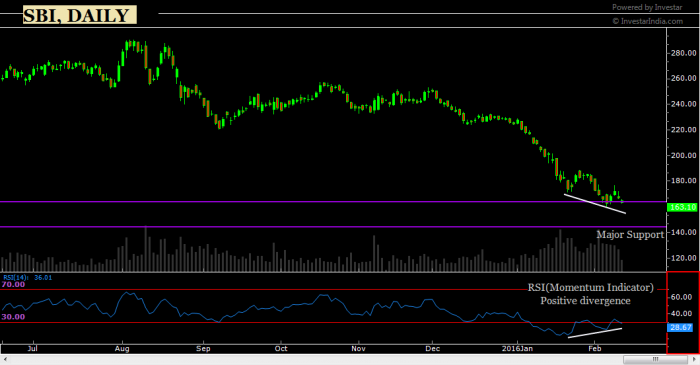Select the 163.10 current price tag
The height and width of the screenshot is (365, 700).
(682, 207)
